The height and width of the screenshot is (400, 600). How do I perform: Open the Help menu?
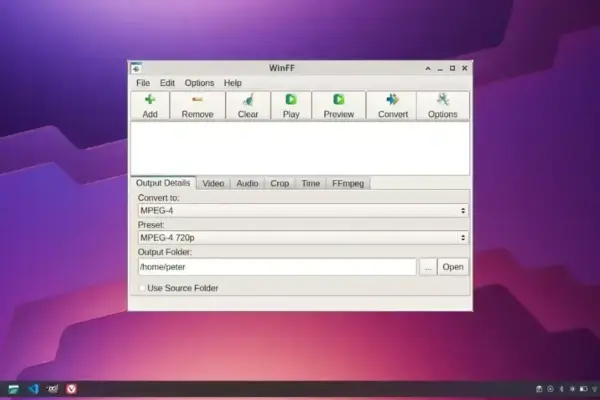click(233, 83)
